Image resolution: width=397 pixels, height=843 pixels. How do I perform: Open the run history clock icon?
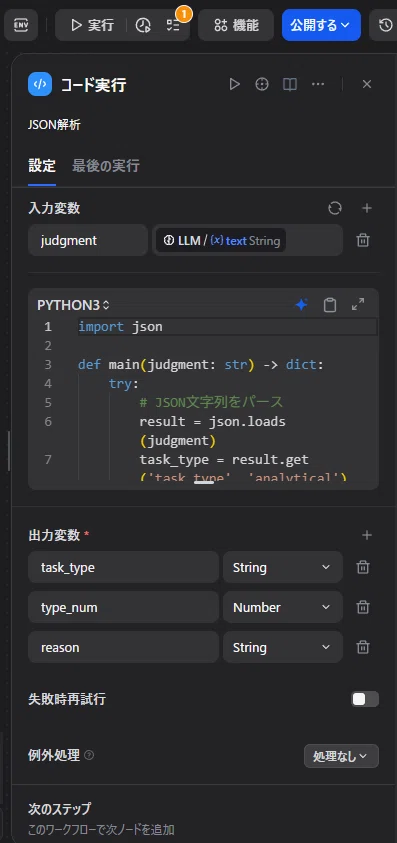coord(143,25)
